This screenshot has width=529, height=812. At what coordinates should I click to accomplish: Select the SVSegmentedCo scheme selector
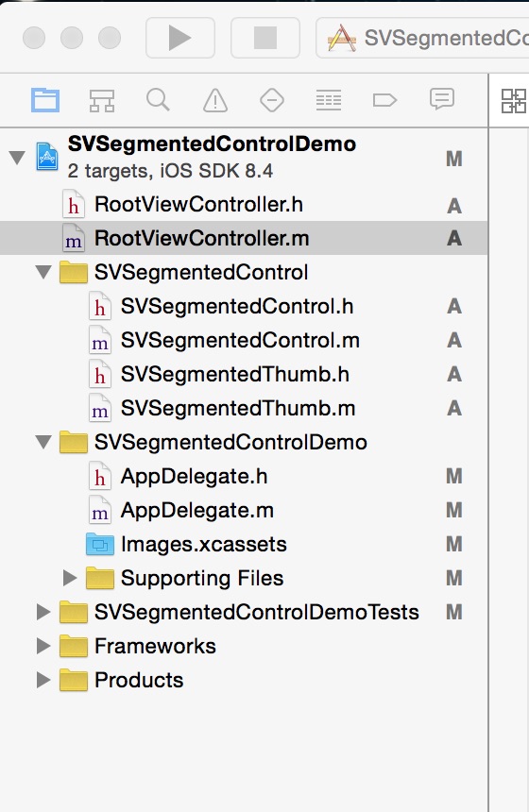coord(423,38)
